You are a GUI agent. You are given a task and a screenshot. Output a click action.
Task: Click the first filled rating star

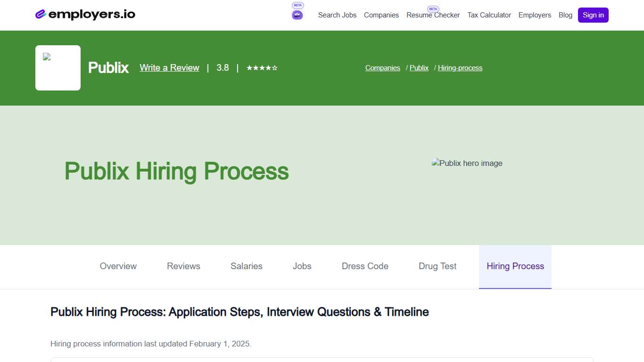[250, 67]
